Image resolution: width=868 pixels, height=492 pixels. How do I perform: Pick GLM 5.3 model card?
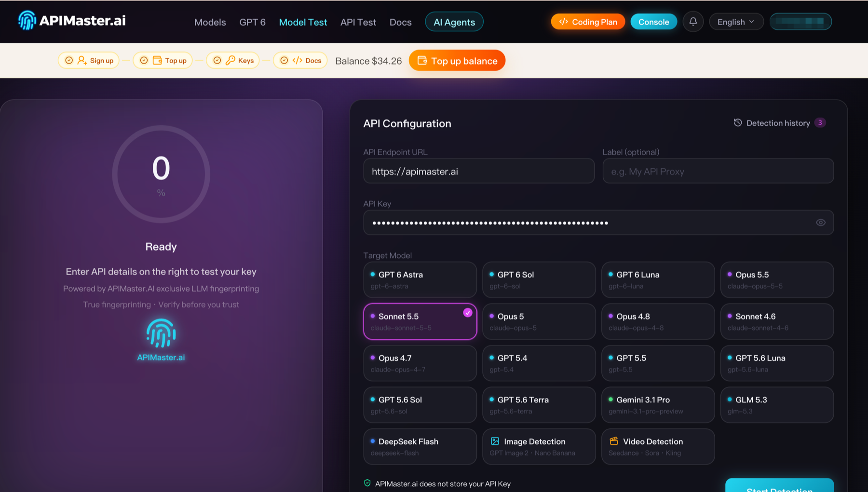tap(777, 405)
